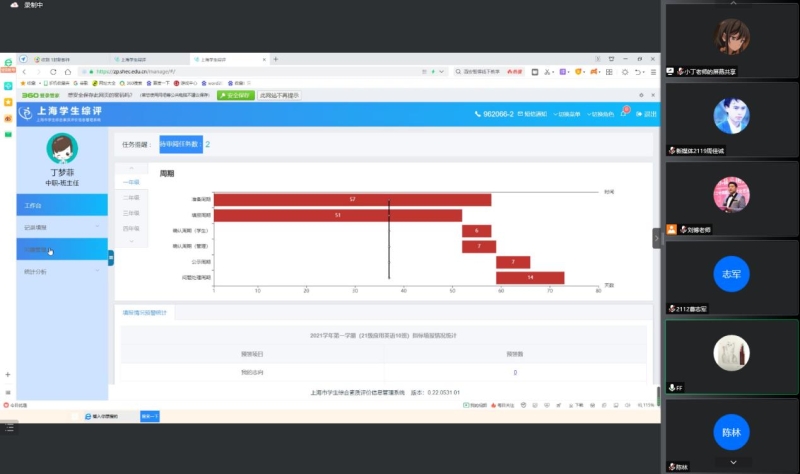Reload the page with refresh icon
The image size is (800, 474).
tap(53, 72)
